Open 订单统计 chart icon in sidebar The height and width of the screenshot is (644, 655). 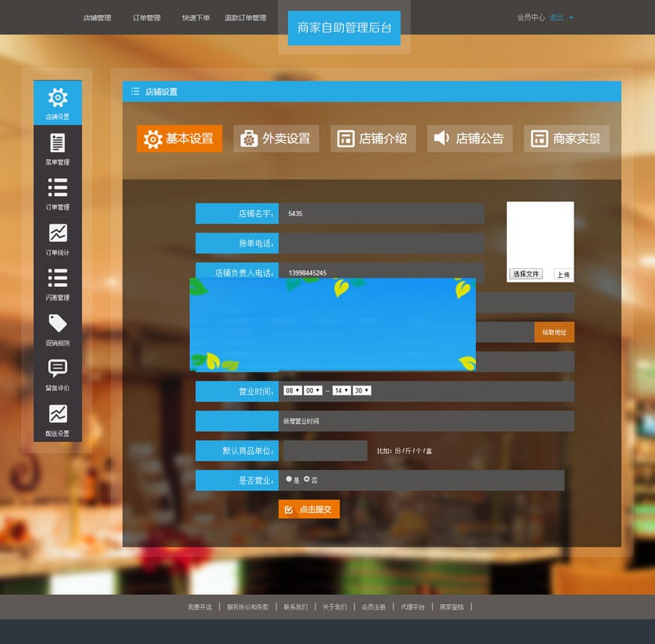tap(57, 238)
